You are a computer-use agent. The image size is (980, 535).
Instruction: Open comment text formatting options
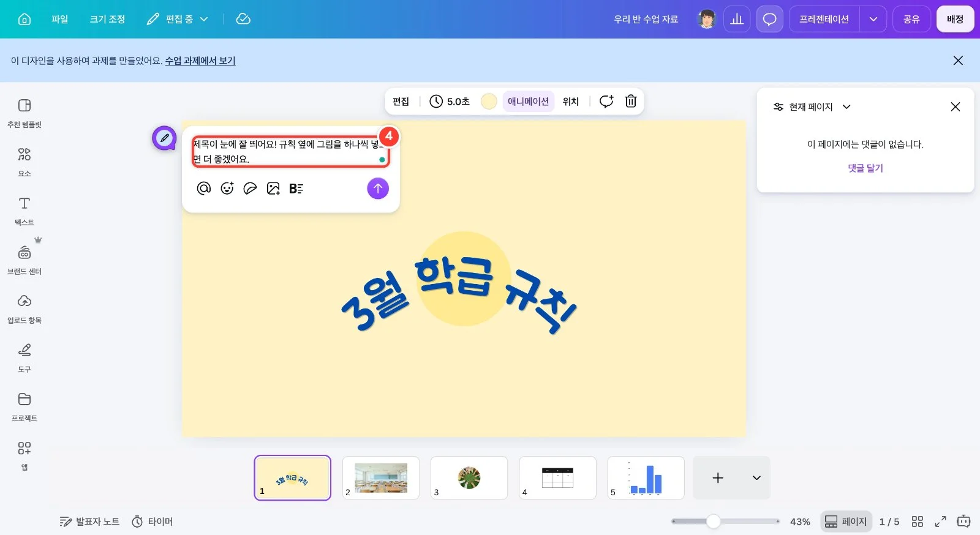pyautogui.click(x=296, y=189)
